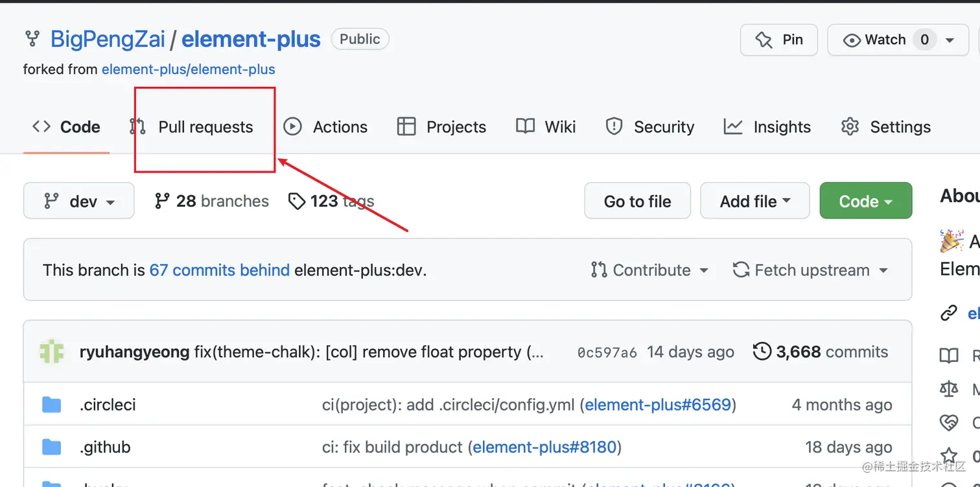
Task: View the 123 tags list
Action: click(x=331, y=201)
